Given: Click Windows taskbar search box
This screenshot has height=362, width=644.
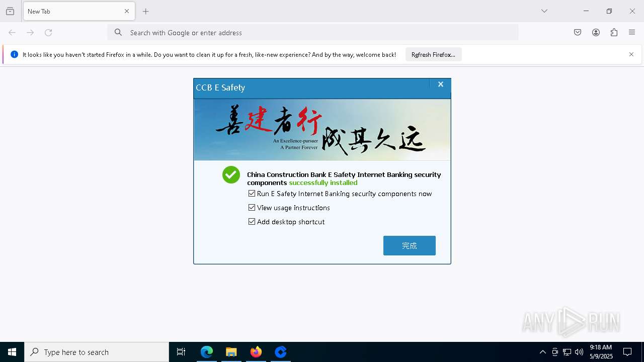Looking at the screenshot, I should tap(97, 352).
